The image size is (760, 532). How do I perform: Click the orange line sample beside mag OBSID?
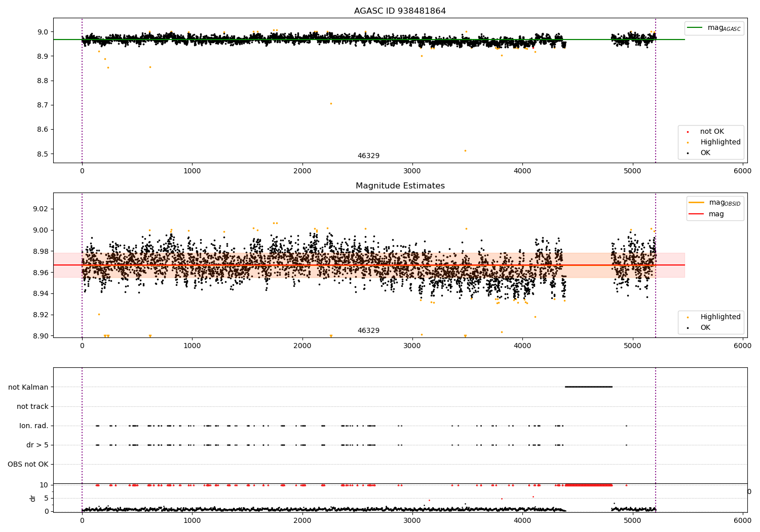pyautogui.click(x=697, y=203)
